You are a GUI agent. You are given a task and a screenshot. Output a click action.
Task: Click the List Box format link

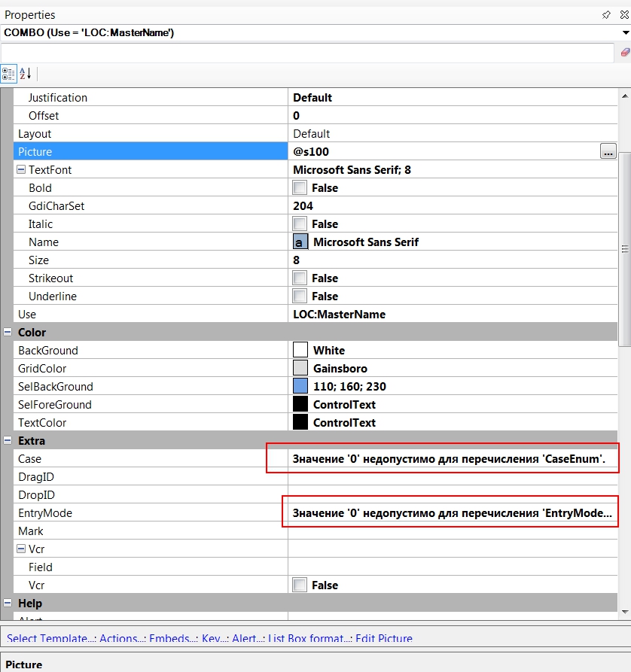coord(309,638)
